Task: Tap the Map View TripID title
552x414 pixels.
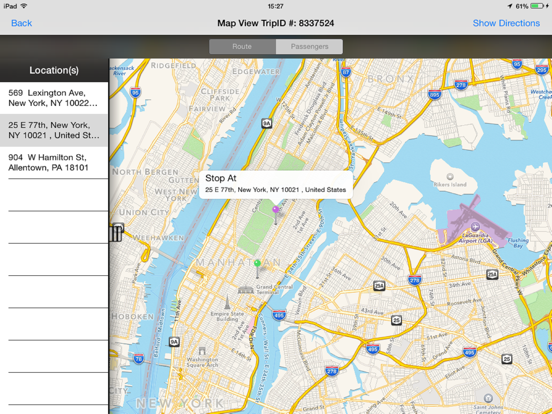Action: 276,23
